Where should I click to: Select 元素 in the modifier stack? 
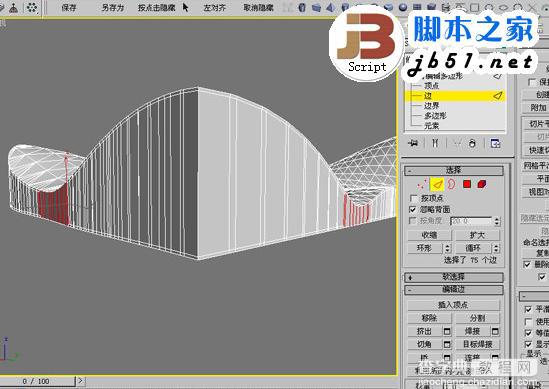[431, 125]
